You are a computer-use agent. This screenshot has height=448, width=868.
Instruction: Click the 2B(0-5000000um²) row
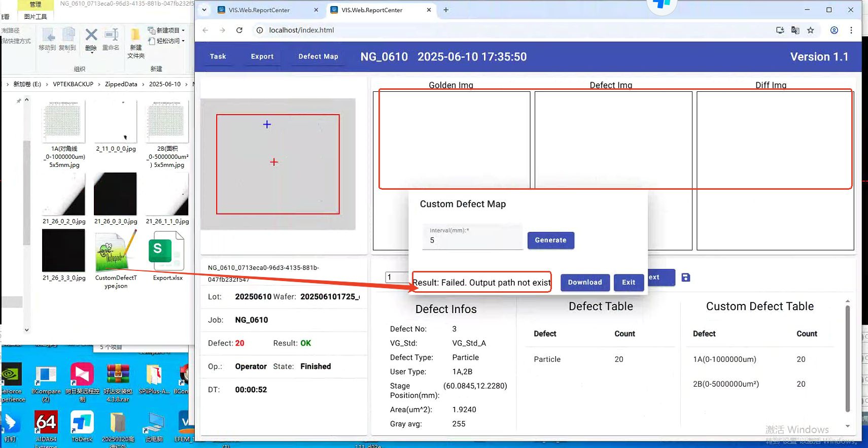pyautogui.click(x=760, y=384)
